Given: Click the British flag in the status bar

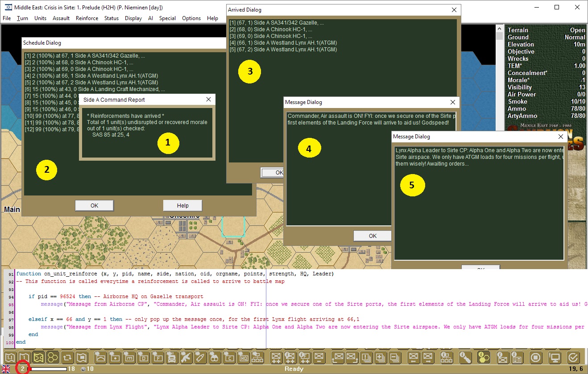Looking at the screenshot, I should [6, 369].
